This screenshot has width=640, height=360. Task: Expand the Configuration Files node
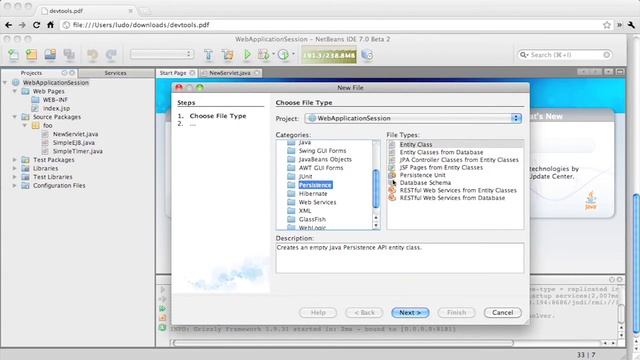pos(15,185)
